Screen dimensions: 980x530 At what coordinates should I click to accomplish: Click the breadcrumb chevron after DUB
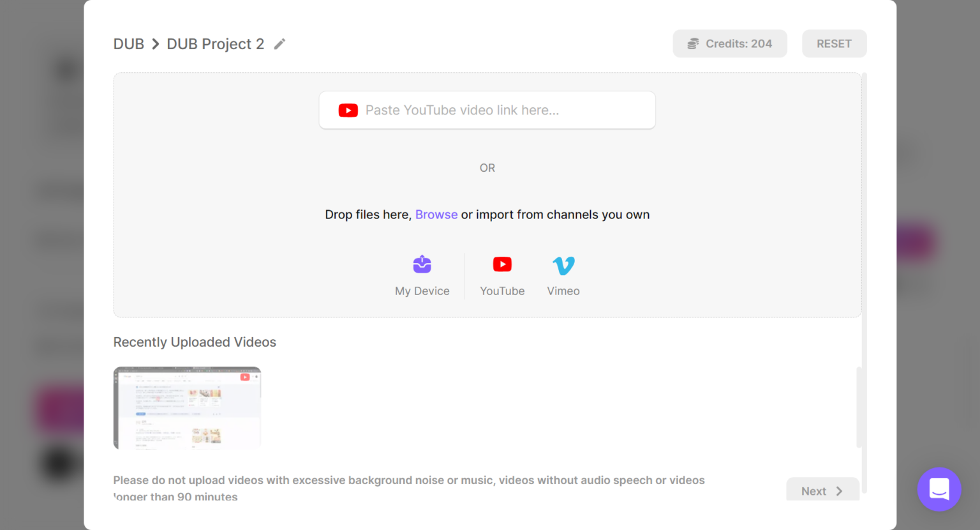(155, 44)
